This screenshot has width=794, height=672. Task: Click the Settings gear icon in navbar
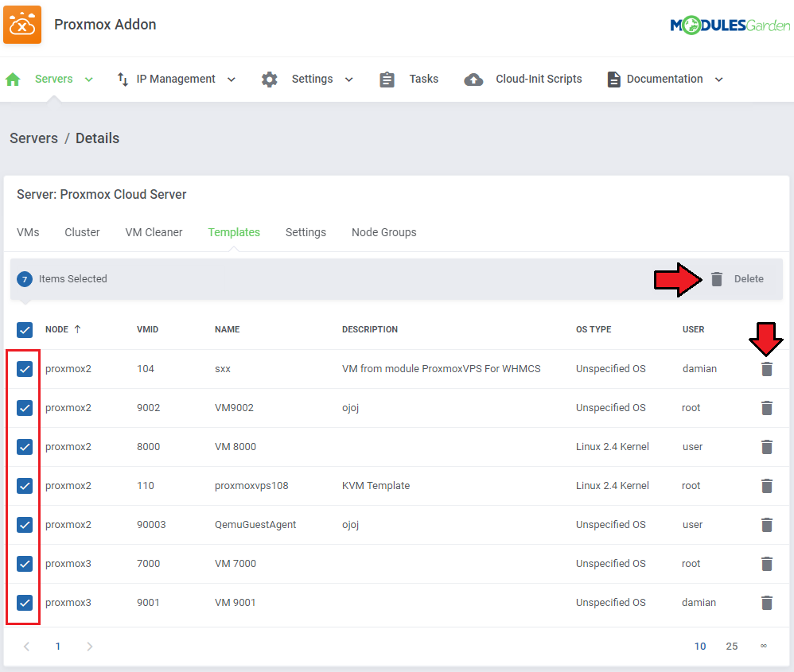point(270,80)
